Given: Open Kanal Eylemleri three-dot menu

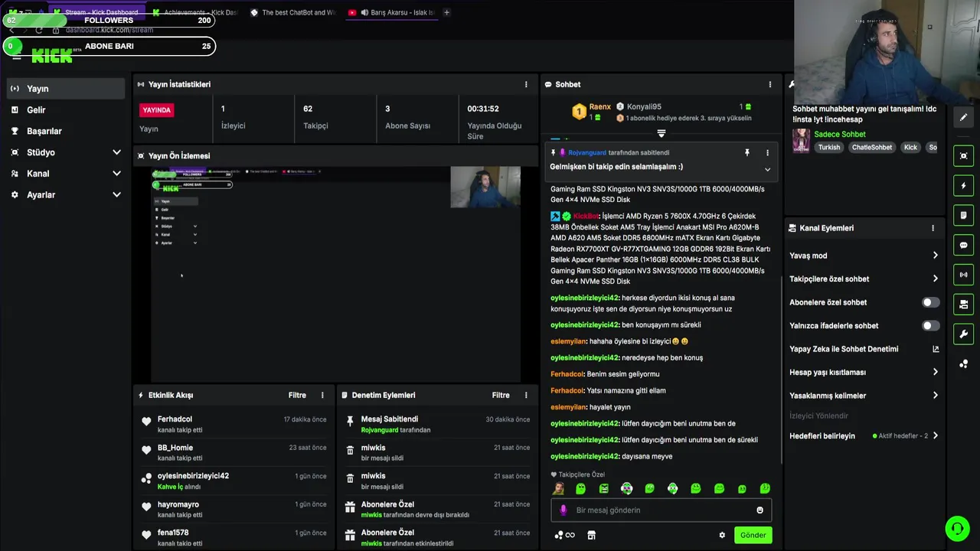Looking at the screenshot, I should tap(933, 228).
